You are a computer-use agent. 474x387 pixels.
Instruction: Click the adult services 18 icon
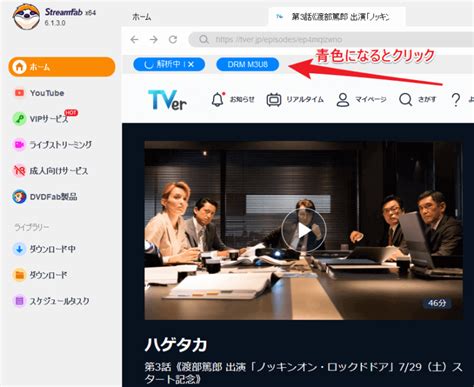(19, 171)
